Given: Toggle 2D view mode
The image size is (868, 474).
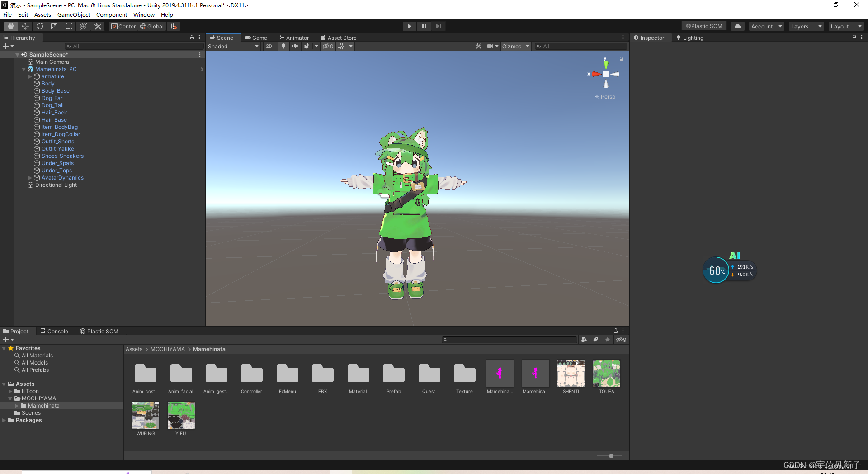Looking at the screenshot, I should tap(269, 46).
